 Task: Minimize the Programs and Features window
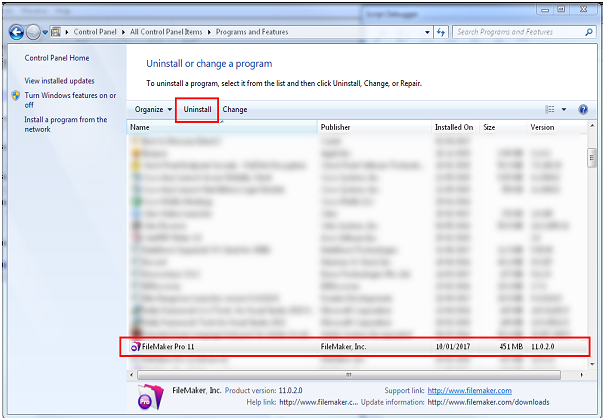545,10
